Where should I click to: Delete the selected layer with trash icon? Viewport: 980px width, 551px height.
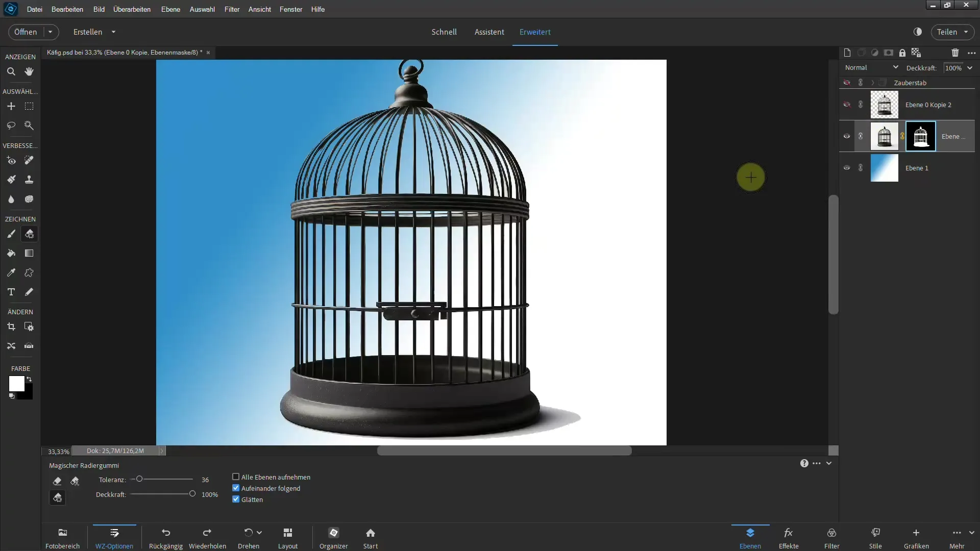tap(955, 53)
